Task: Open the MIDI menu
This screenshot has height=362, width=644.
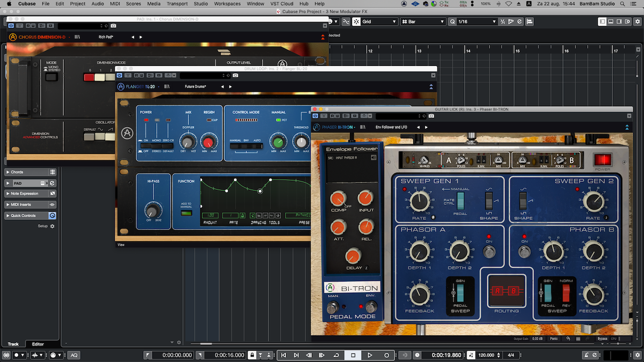Action: pyautogui.click(x=115, y=4)
